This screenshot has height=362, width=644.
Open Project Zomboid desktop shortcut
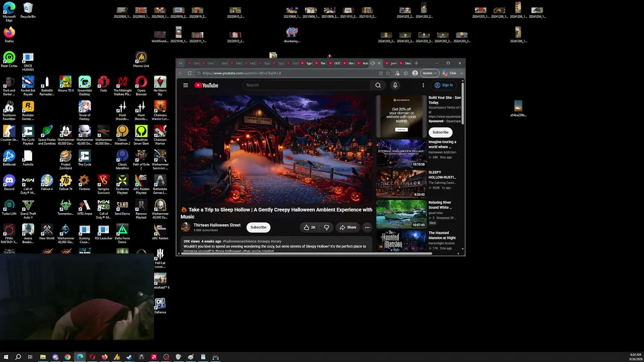tap(66, 160)
